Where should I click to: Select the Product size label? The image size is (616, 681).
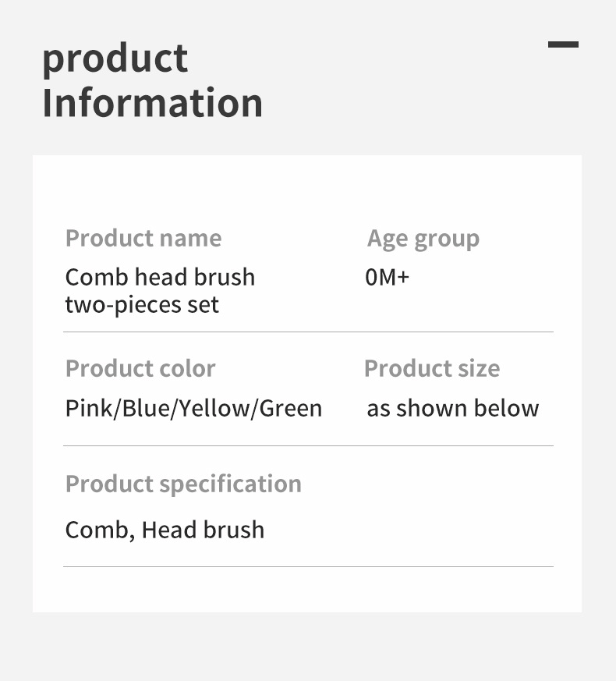coord(432,368)
